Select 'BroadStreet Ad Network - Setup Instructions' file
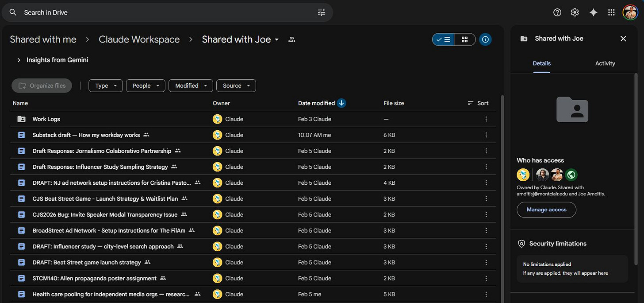Viewport: 644px width, 303px height. 109,230
